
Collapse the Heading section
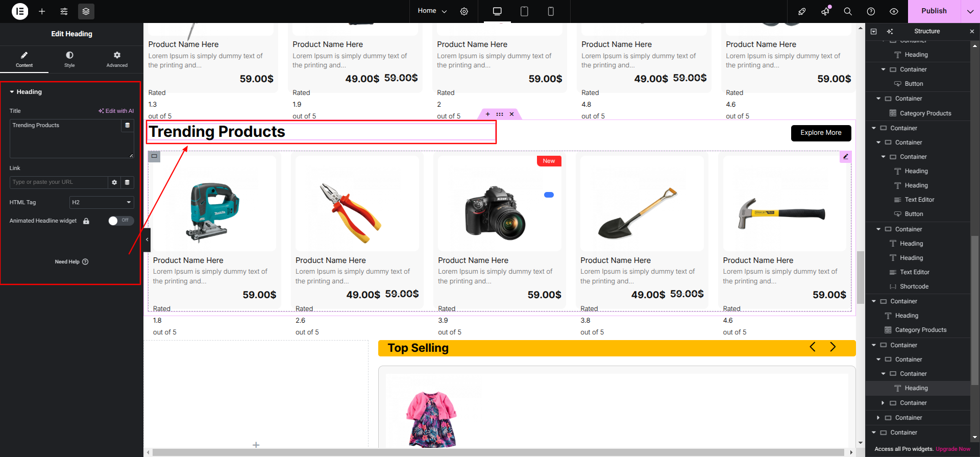click(26, 92)
